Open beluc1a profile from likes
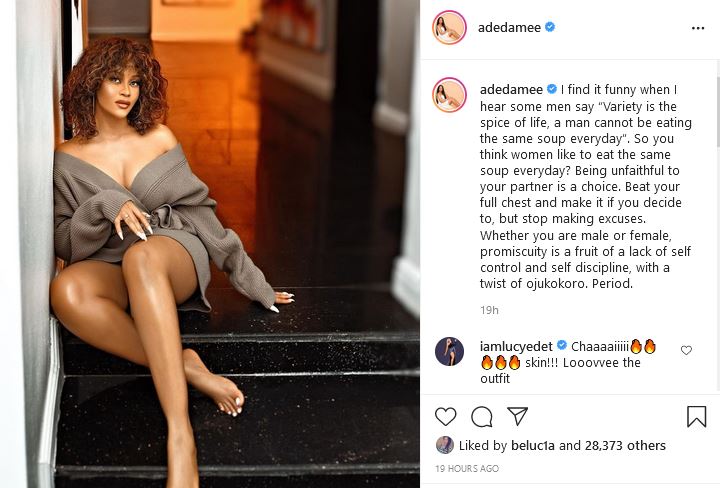This screenshot has height=488, width=720. point(533,445)
